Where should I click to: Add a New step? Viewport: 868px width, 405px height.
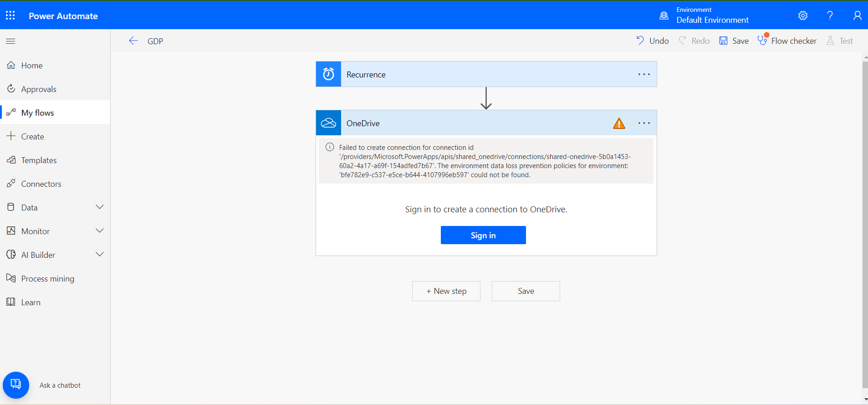point(446,291)
